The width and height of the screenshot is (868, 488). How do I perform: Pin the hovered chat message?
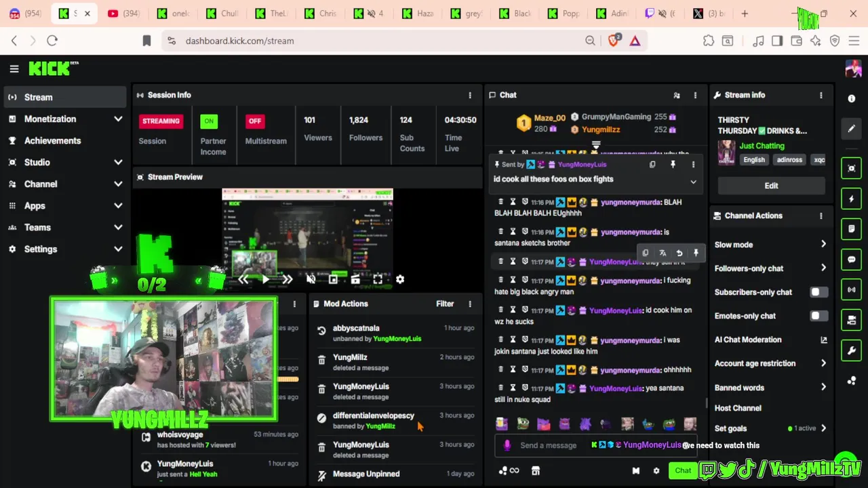696,253
